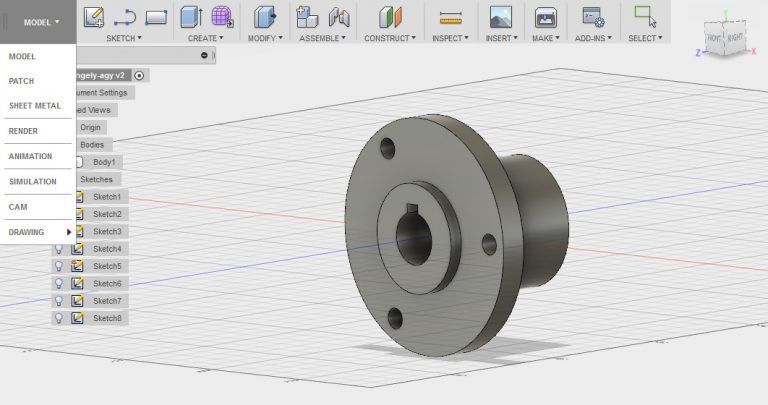Click the Create Form icon

(221, 17)
